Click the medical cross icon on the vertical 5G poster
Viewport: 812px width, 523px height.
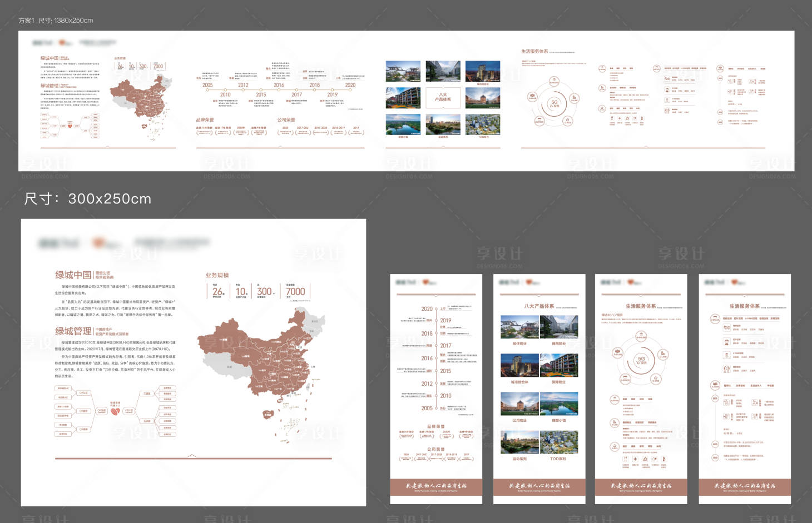635,459
